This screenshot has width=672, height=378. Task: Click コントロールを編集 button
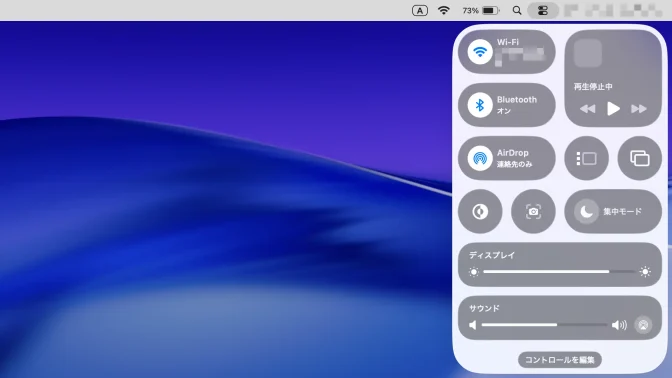pyautogui.click(x=560, y=360)
